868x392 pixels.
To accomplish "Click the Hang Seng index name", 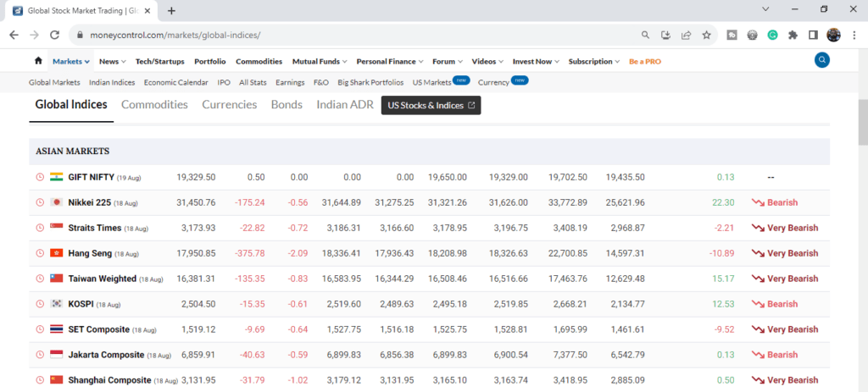I will point(90,253).
